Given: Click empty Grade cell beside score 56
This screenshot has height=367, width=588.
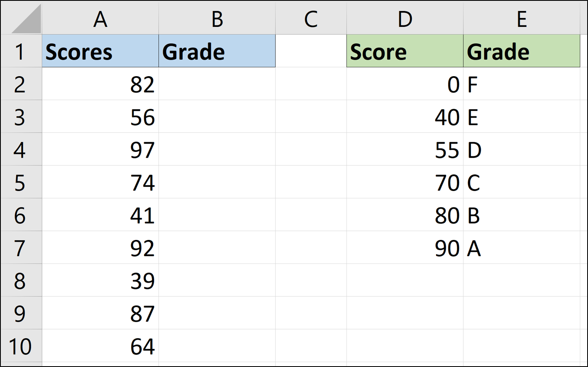Looking at the screenshot, I should pyautogui.click(x=217, y=117).
